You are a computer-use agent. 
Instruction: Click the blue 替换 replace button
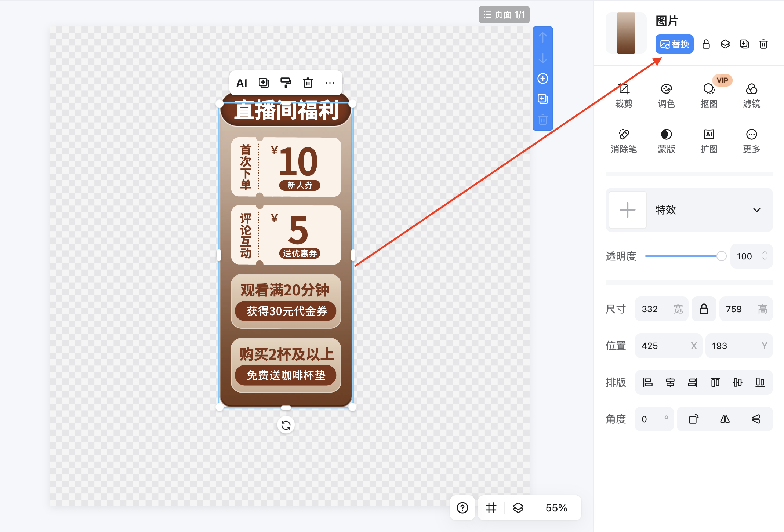tap(674, 44)
